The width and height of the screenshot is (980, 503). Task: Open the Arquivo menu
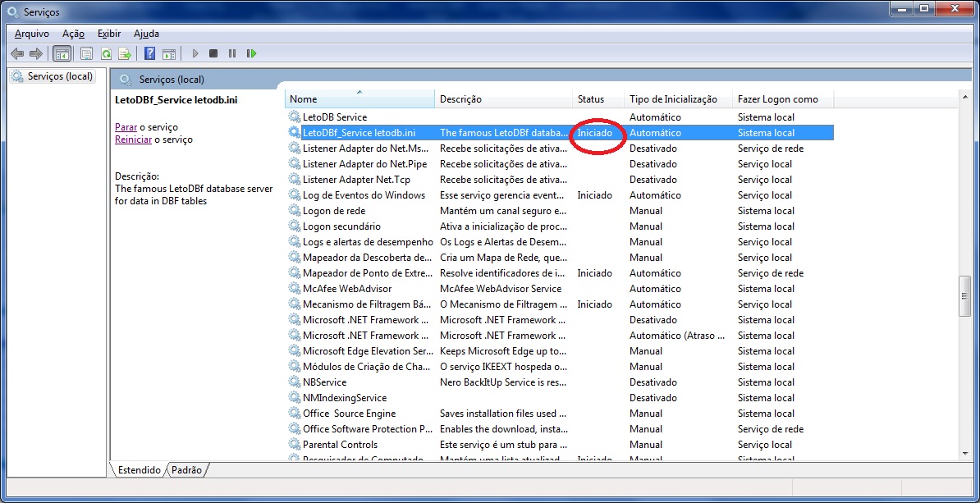coord(31,34)
